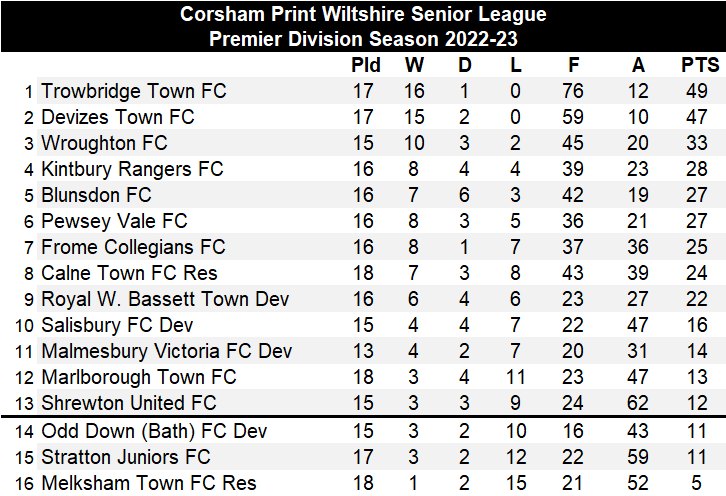Click the PTS column header
The width and height of the screenshot is (726, 496).
pos(700,65)
